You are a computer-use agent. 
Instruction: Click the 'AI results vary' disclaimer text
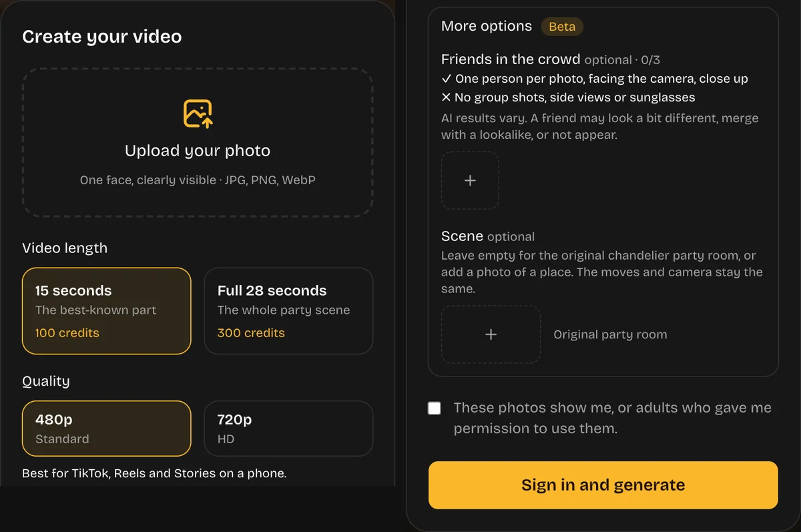(x=600, y=126)
